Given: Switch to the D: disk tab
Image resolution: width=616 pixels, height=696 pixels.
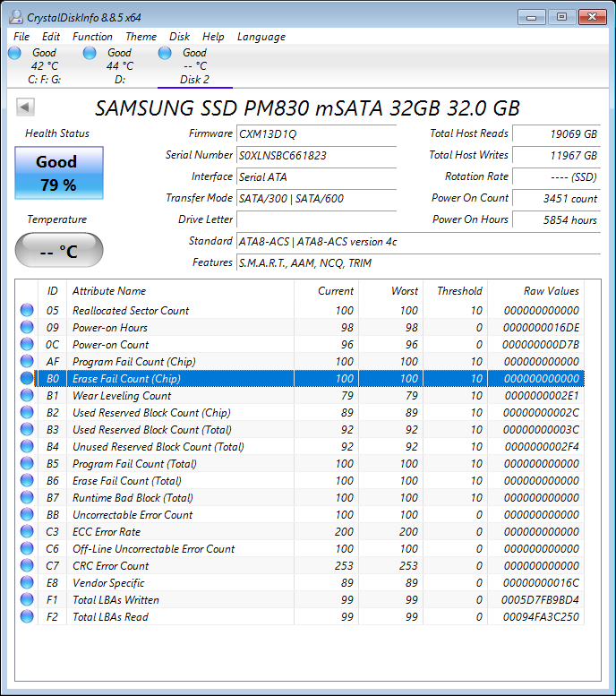Looking at the screenshot, I should [x=119, y=66].
